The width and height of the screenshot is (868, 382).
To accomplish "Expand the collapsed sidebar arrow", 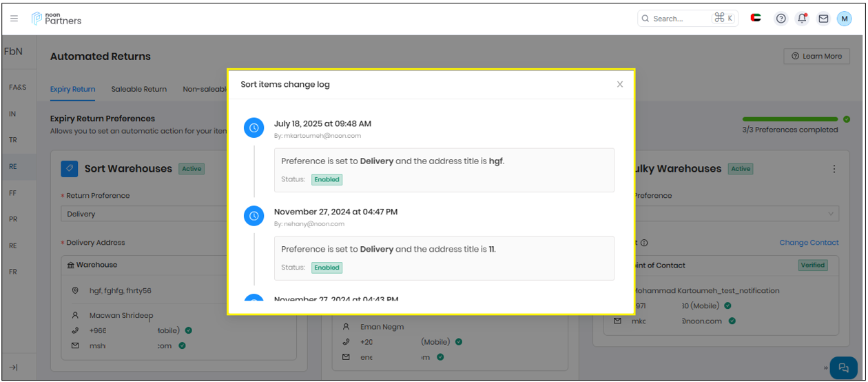I will (13, 368).
